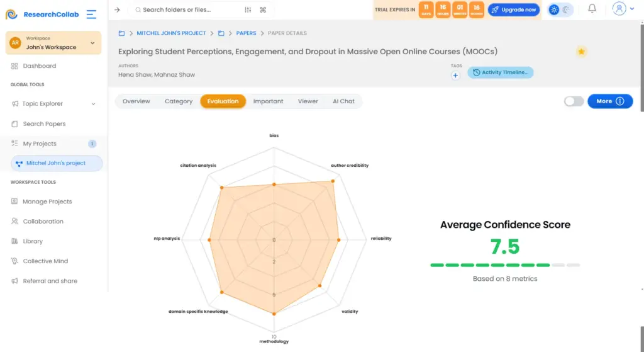
Task: Click the folder icon before PAPERS breadcrumb
Action: 221,33
